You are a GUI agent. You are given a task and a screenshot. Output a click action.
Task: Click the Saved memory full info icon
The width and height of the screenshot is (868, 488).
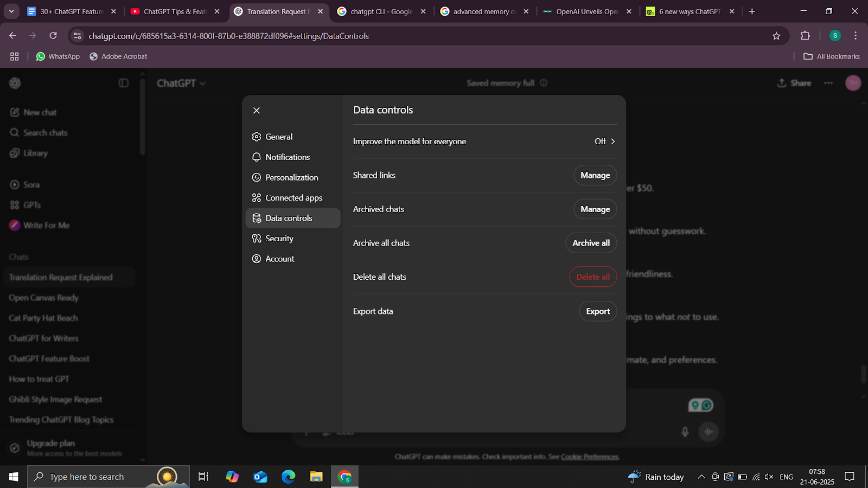pos(544,83)
